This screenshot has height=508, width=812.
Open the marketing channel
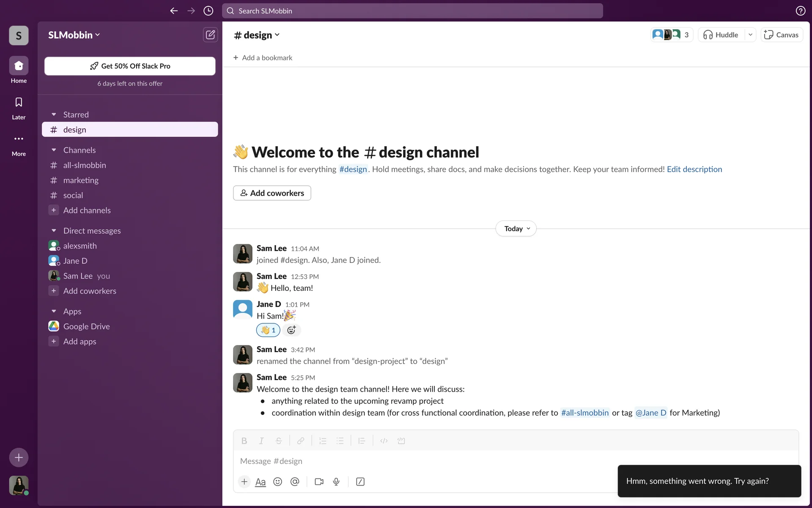pos(81,180)
